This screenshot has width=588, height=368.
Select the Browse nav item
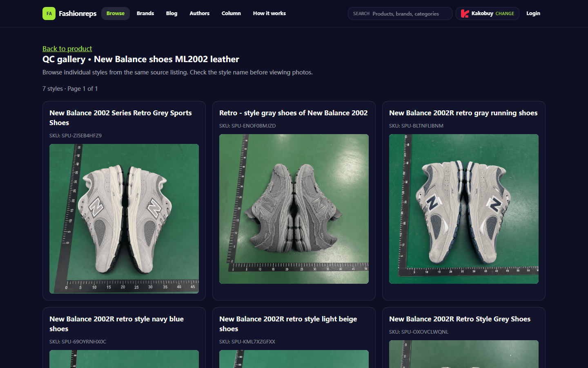click(116, 13)
